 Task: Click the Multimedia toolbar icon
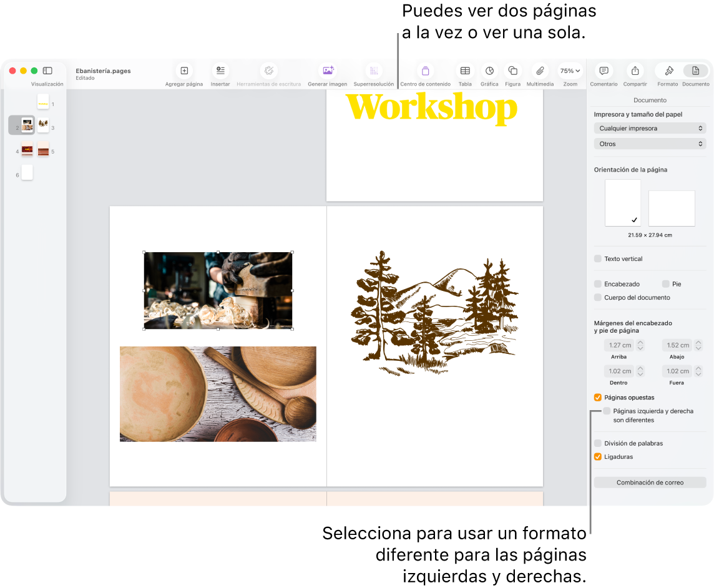coord(540,71)
